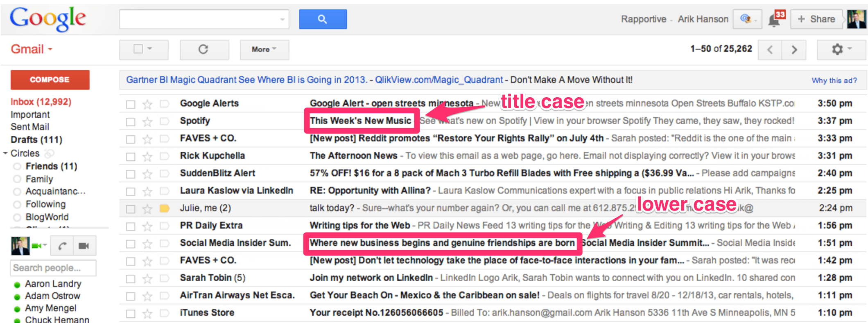The width and height of the screenshot is (868, 323).
Task: Tick the Google Alerts email checkbox
Action: 131,104
